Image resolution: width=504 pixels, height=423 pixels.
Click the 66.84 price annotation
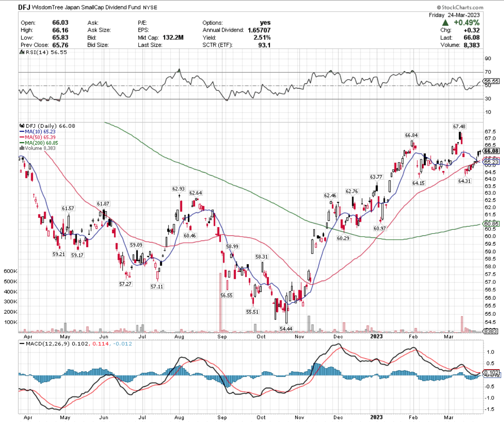tap(411, 135)
